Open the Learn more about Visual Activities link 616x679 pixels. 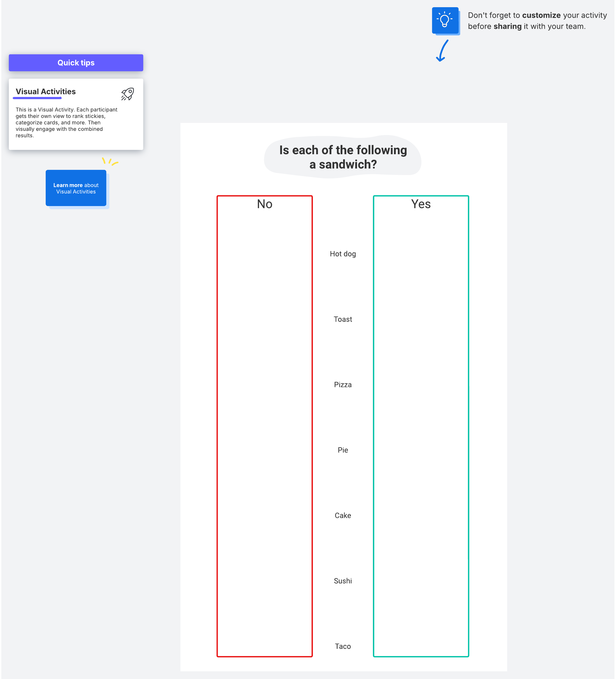click(76, 188)
